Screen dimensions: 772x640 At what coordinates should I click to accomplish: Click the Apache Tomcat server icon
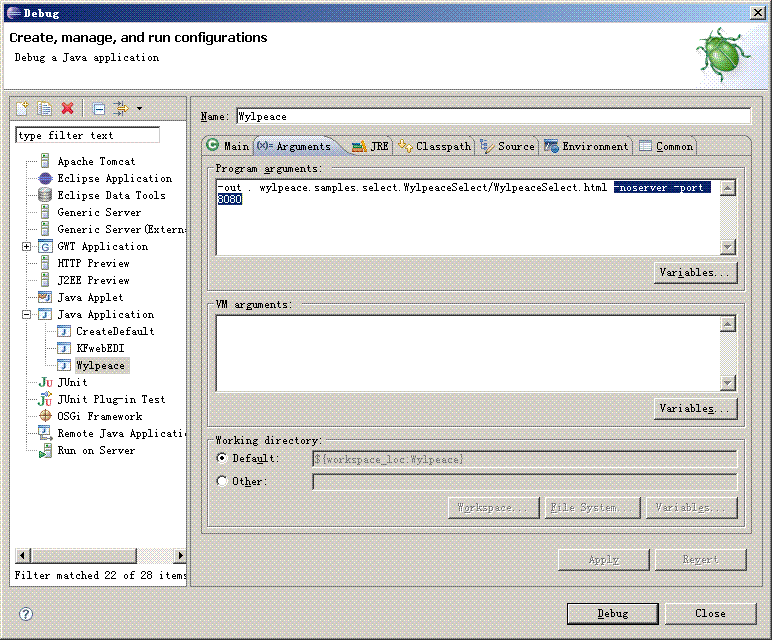(x=45, y=161)
